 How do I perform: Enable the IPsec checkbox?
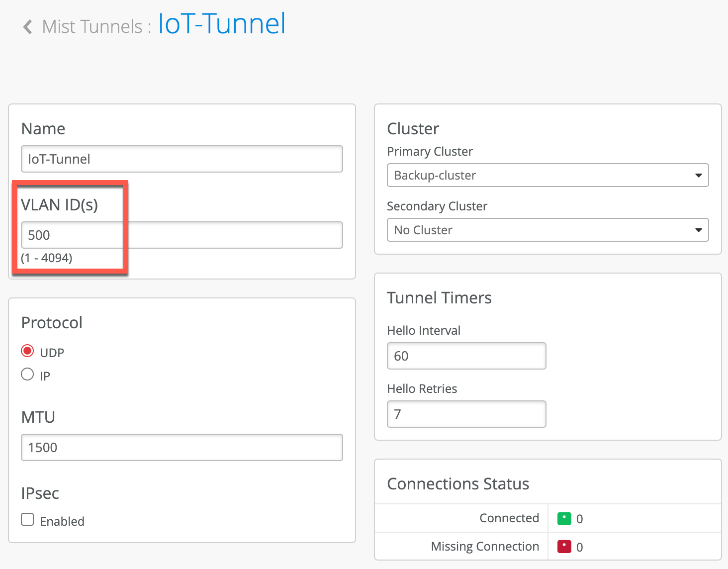click(x=27, y=520)
